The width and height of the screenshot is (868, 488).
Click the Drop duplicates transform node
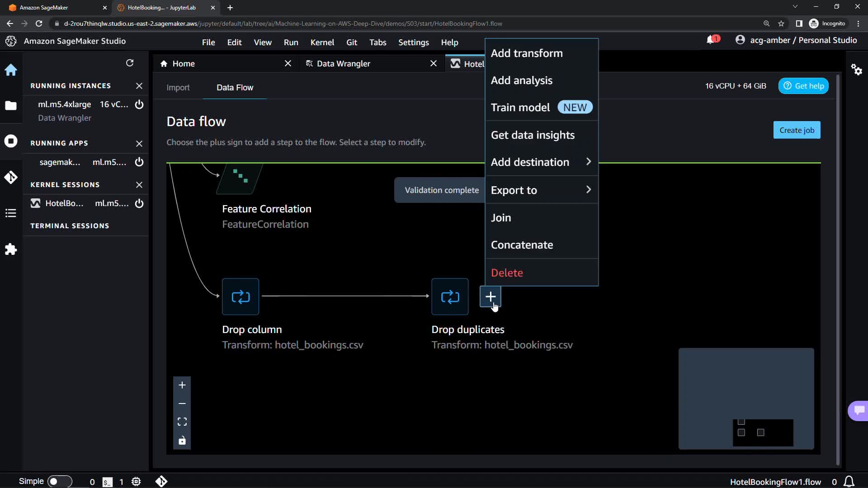pos(450,297)
